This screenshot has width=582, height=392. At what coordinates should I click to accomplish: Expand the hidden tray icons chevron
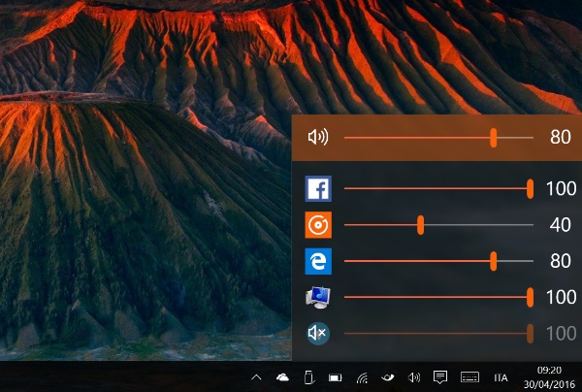pyautogui.click(x=256, y=377)
